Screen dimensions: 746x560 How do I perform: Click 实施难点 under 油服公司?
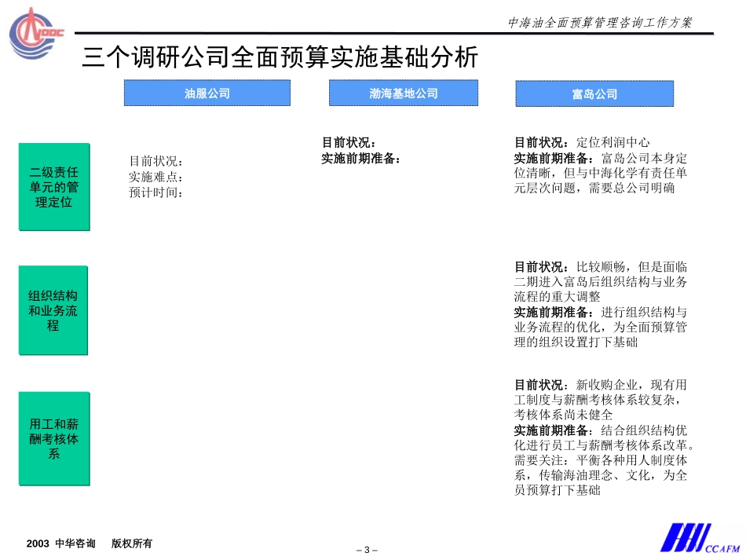pyautogui.click(x=155, y=177)
